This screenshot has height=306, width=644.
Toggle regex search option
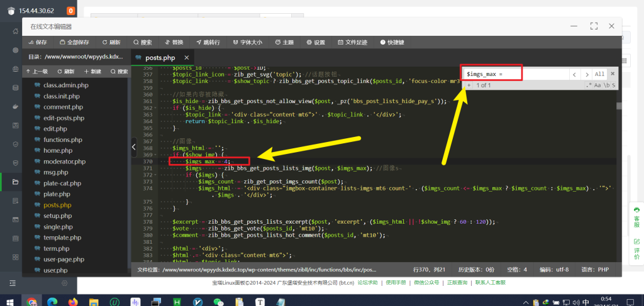tap(589, 85)
